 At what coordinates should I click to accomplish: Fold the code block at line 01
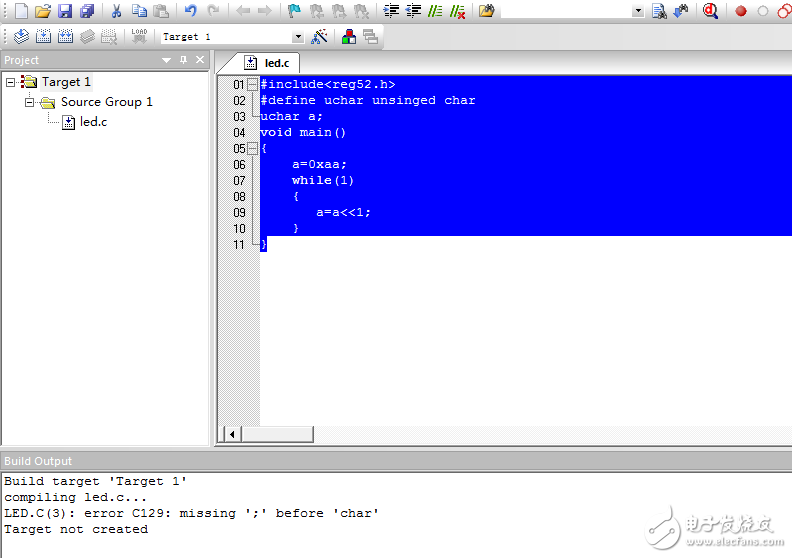pyautogui.click(x=253, y=84)
